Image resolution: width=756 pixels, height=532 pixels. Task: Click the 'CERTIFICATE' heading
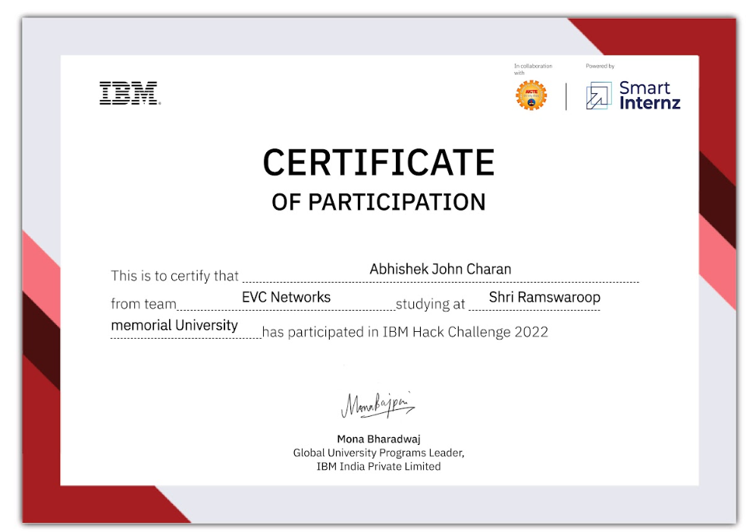pos(378,162)
